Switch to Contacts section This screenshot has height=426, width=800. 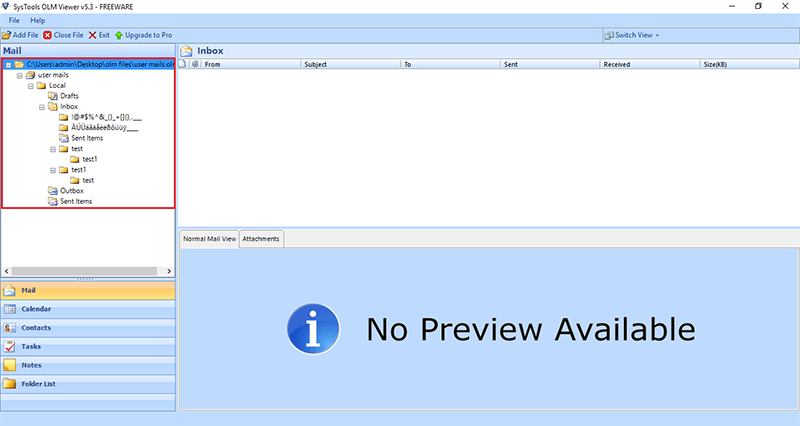click(x=88, y=328)
